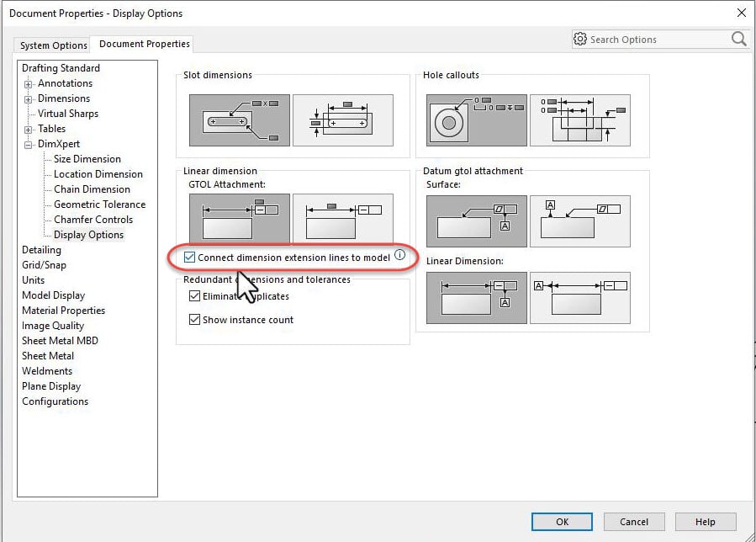Select the Document Properties tab
This screenshot has height=542, width=756.
point(142,44)
